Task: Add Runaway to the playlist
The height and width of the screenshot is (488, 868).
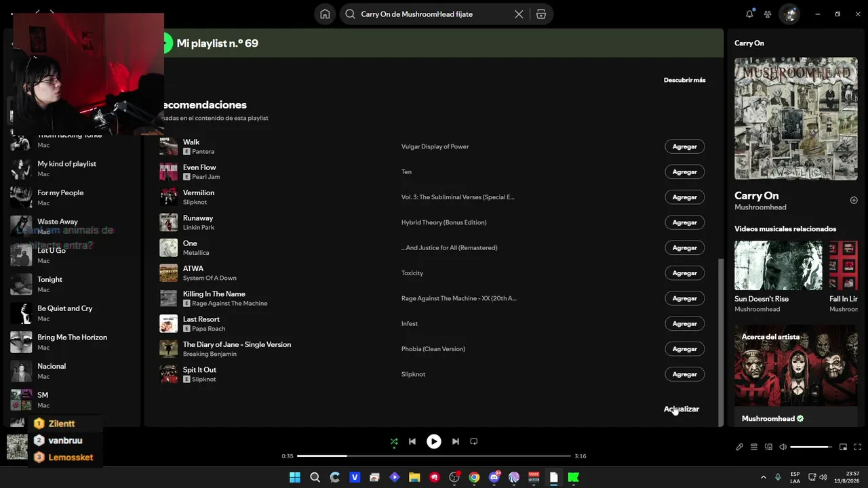Action: pos(684,222)
